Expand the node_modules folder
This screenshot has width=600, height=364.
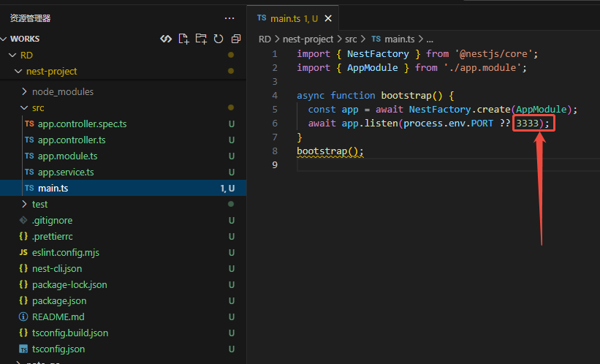(62, 91)
